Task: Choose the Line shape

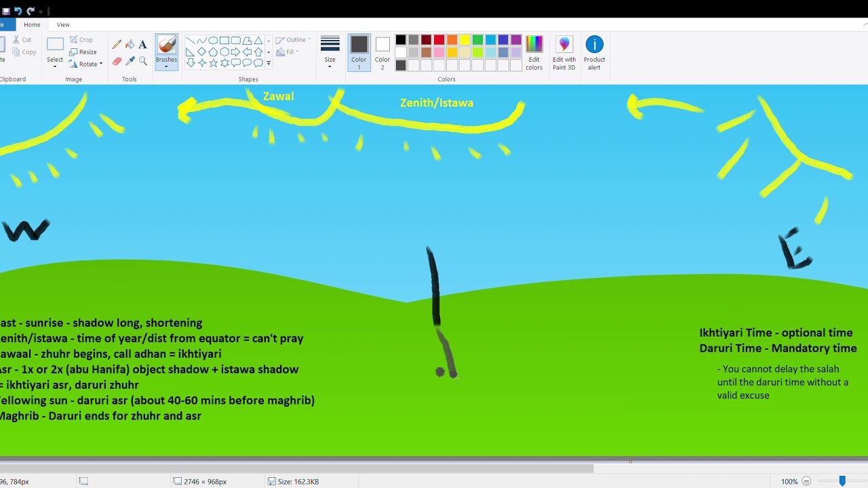Action: click(x=190, y=41)
